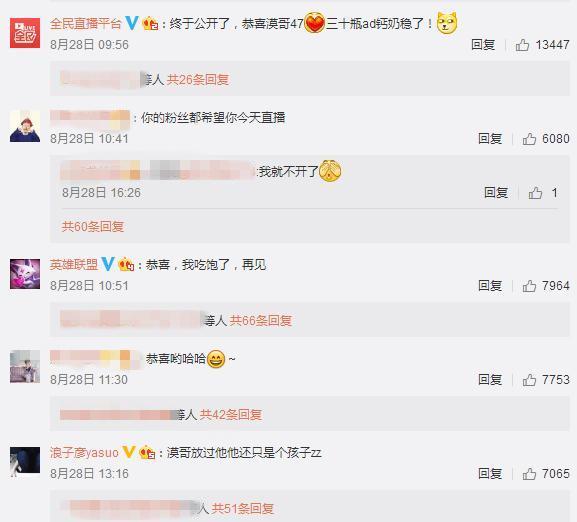
Task: Open 英雄联盟 avatar thumbnail
Action: pyautogui.click(x=25, y=274)
